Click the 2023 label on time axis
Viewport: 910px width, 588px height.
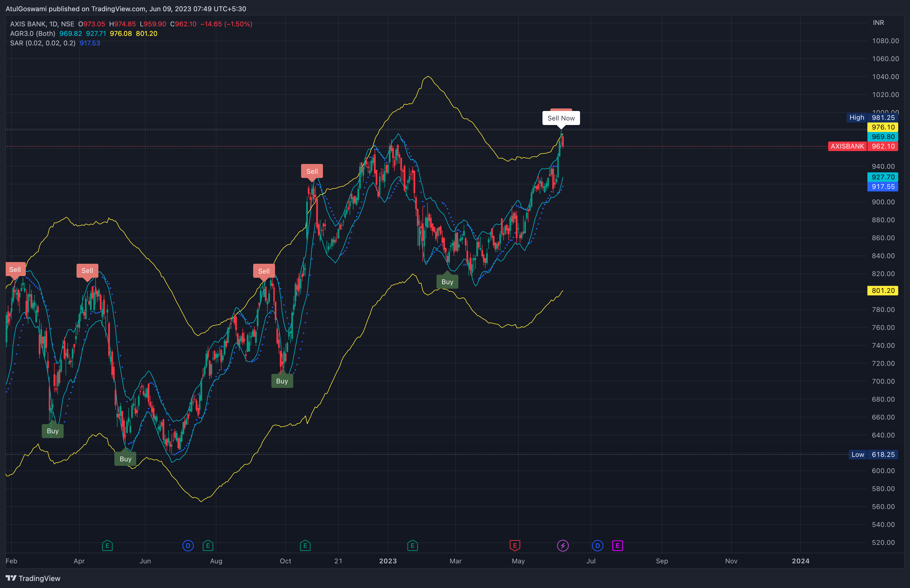(x=388, y=561)
